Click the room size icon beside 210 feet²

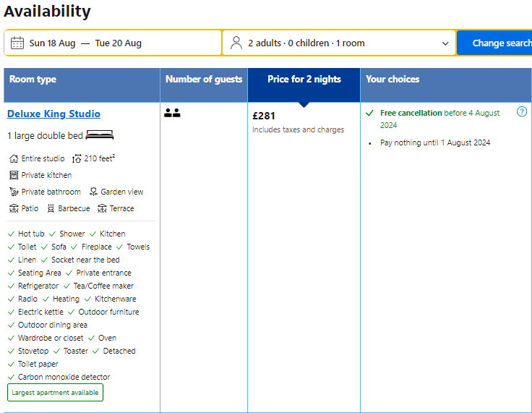pyautogui.click(x=77, y=158)
